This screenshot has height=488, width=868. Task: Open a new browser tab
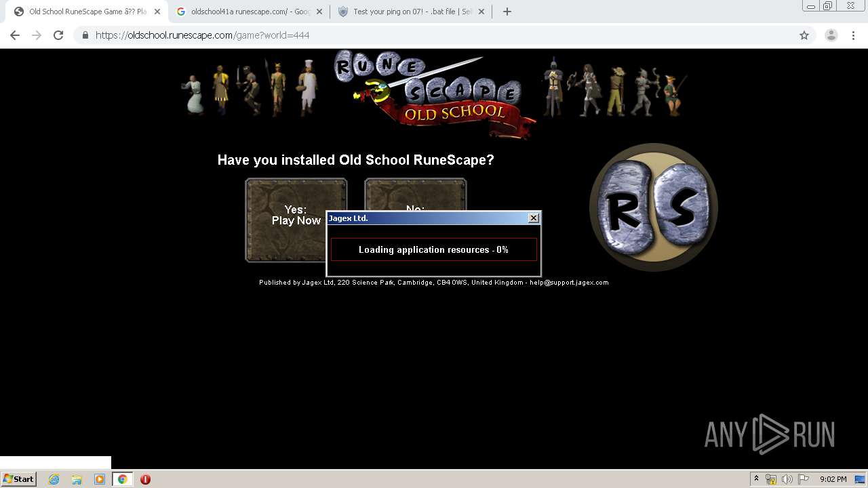tap(507, 12)
